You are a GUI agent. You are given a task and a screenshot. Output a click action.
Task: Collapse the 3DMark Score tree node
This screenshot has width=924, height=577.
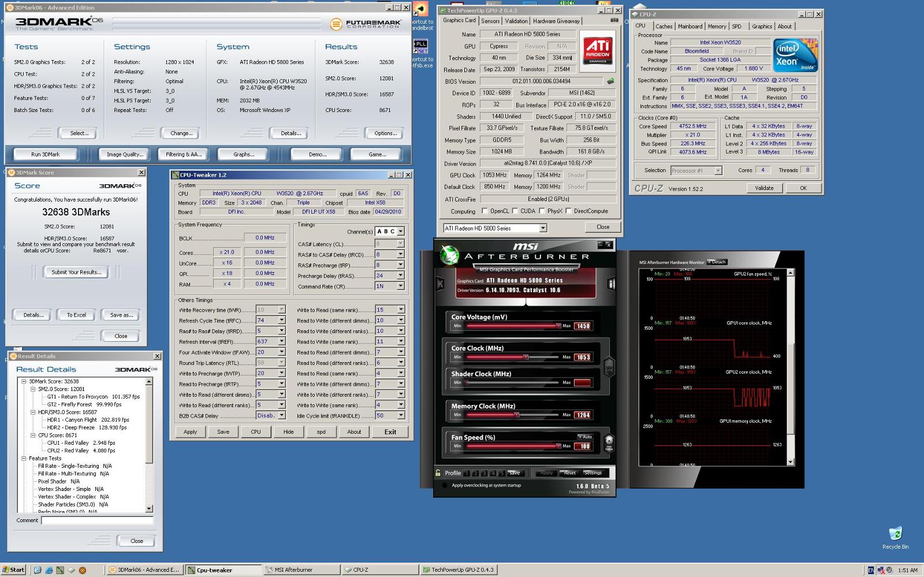point(24,381)
